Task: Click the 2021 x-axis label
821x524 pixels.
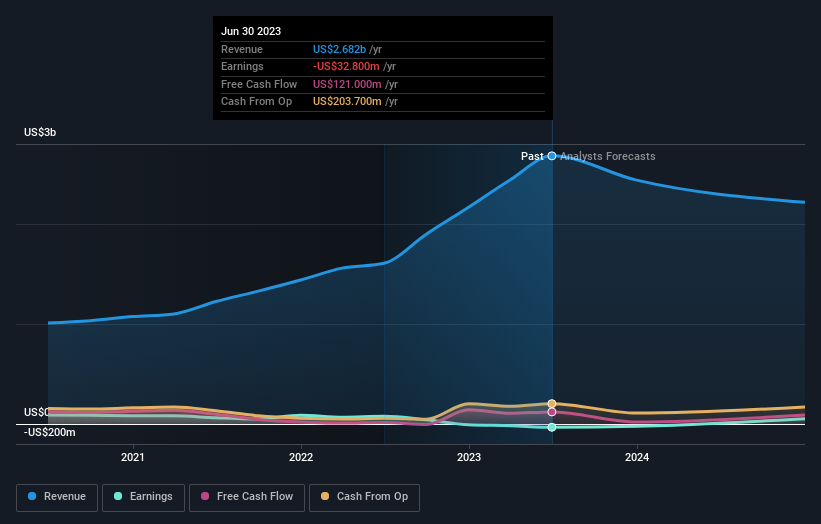Action: pyautogui.click(x=132, y=457)
